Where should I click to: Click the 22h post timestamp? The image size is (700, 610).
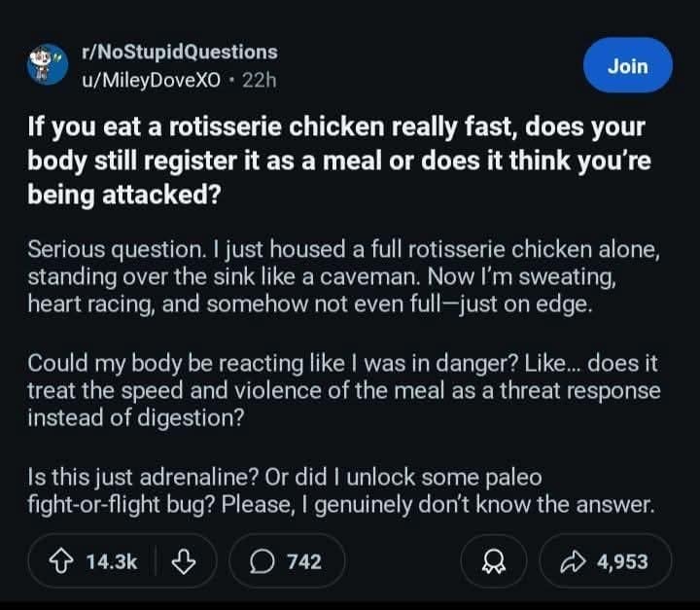coord(259,78)
